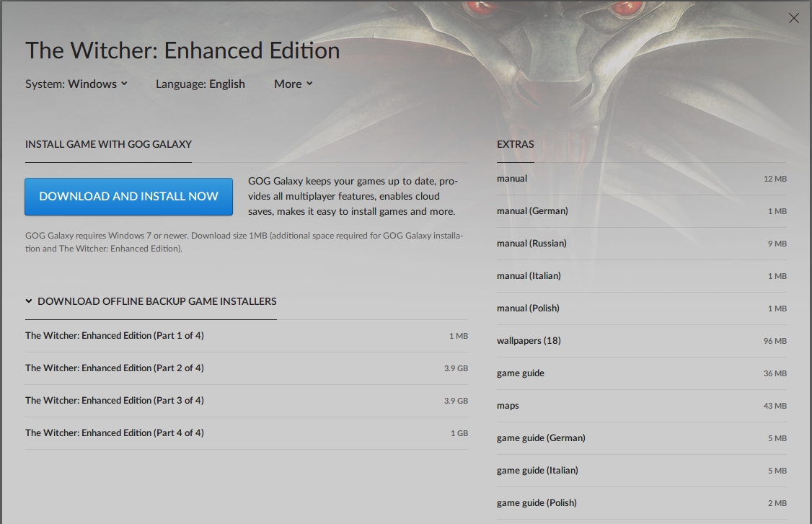Download Witcher Enhanced Edition Part 1 of 4
812x524 pixels.
pos(247,336)
